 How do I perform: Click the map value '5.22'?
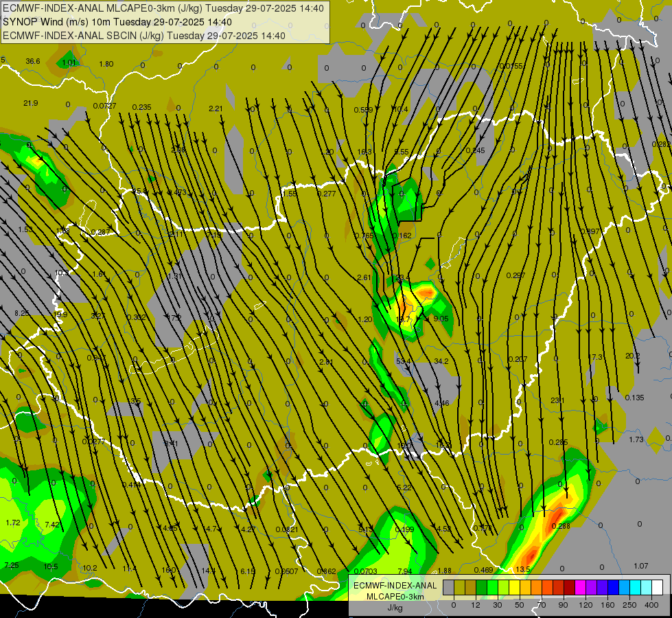(x=404, y=488)
